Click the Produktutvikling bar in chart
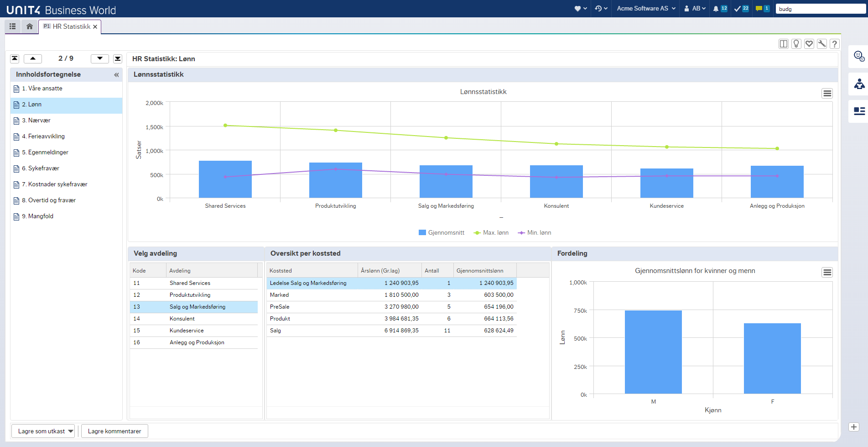 click(336, 180)
